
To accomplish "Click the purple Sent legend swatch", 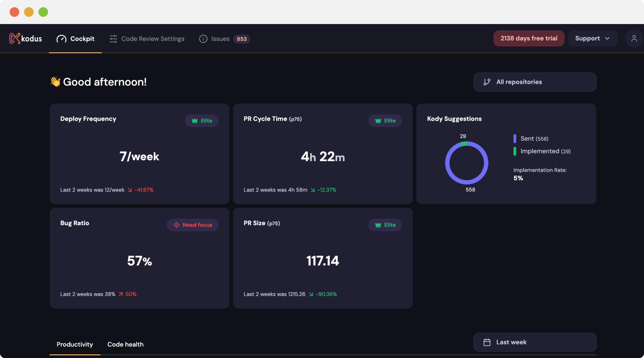I will 515,138.
